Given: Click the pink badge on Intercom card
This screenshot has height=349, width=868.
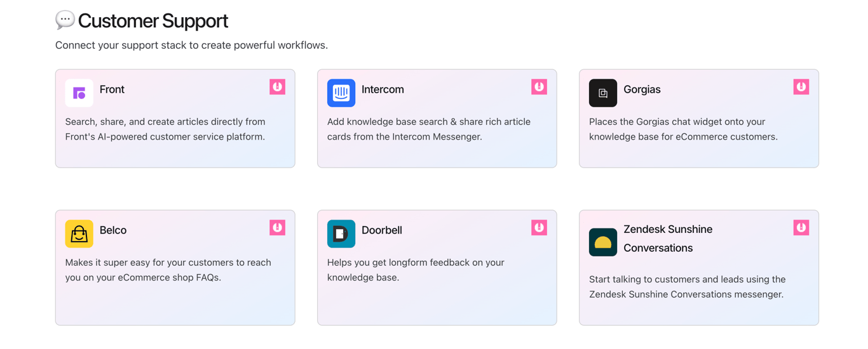Looking at the screenshot, I should coord(539,87).
